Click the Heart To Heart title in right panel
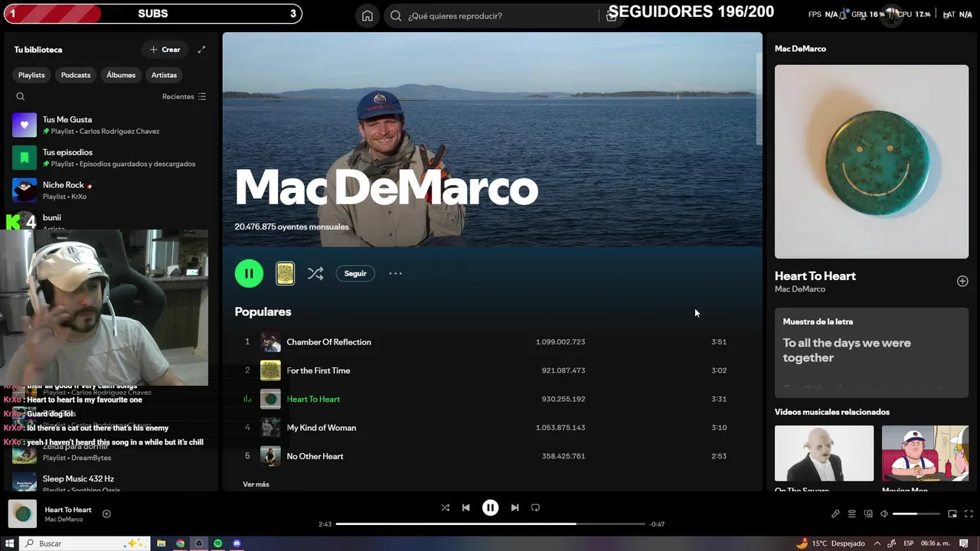980x551 pixels. (815, 275)
